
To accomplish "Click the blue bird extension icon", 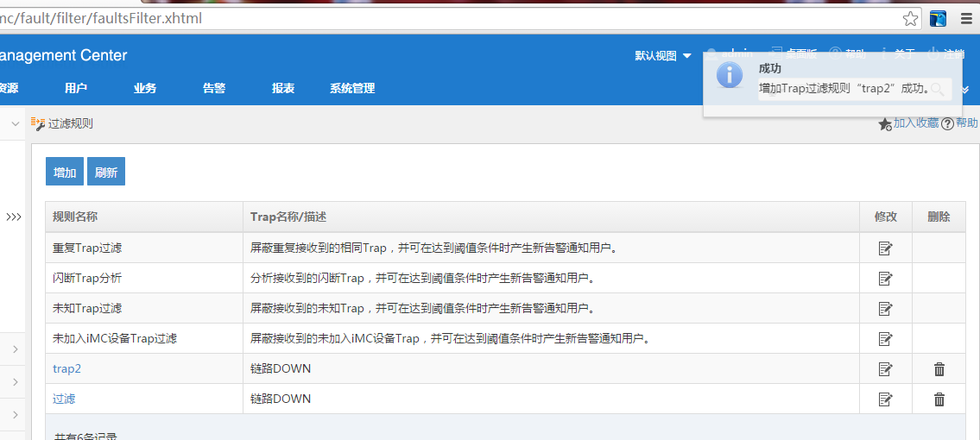I will pos(939,18).
